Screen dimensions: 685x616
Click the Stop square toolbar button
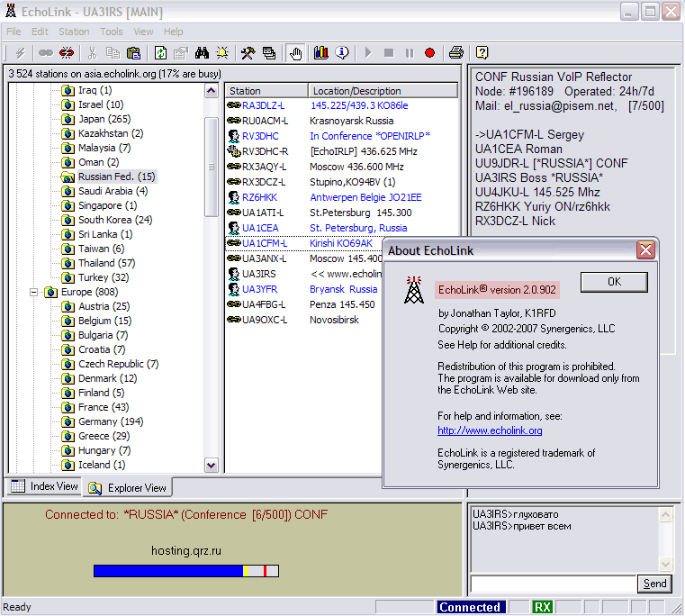coord(388,53)
